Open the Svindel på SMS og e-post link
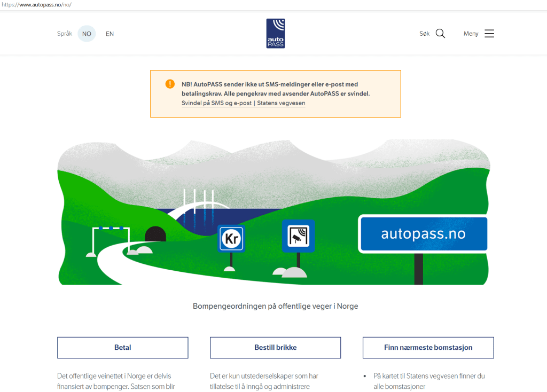 243,103
